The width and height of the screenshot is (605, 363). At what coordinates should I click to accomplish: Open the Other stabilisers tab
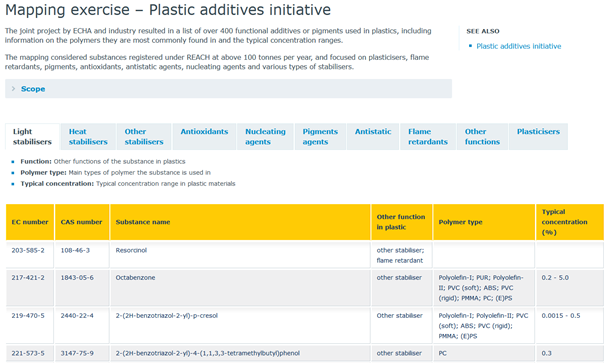click(144, 137)
